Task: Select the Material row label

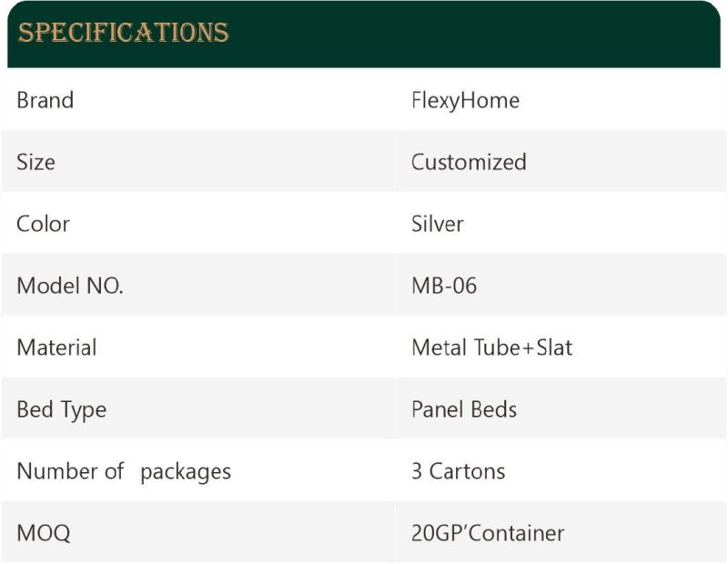Action: click(x=56, y=347)
